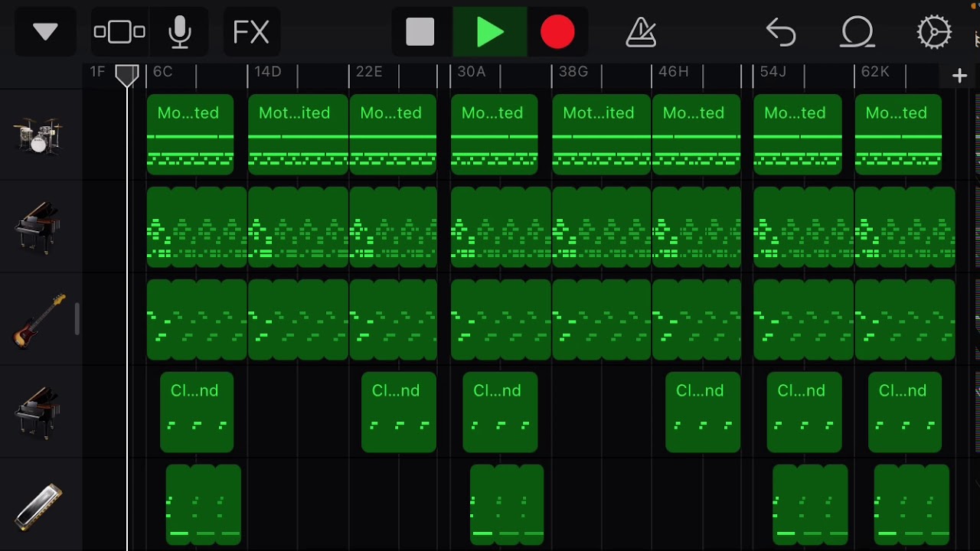This screenshot has width=980, height=551.
Task: Add song section with plus button
Action: coord(959,75)
